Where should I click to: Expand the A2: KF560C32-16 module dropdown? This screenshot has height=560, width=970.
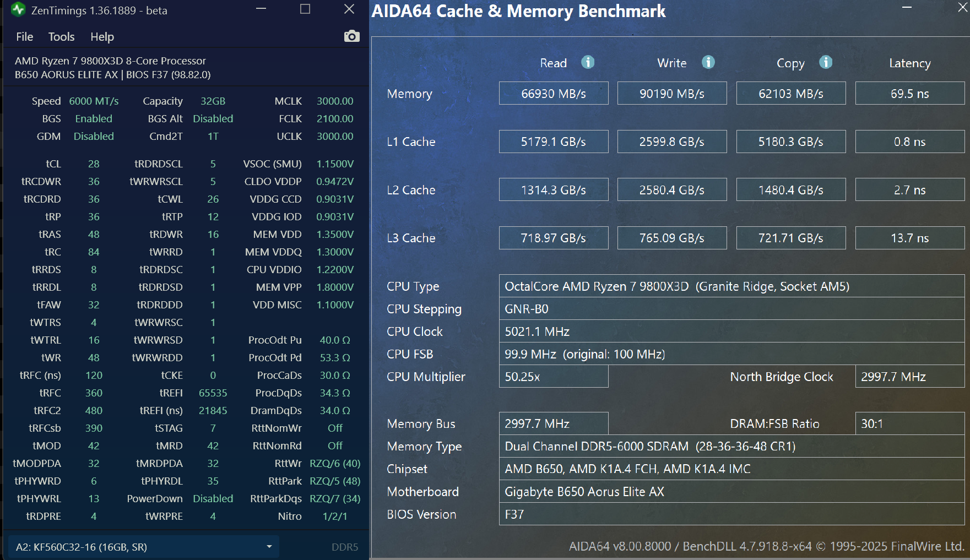coord(144,547)
